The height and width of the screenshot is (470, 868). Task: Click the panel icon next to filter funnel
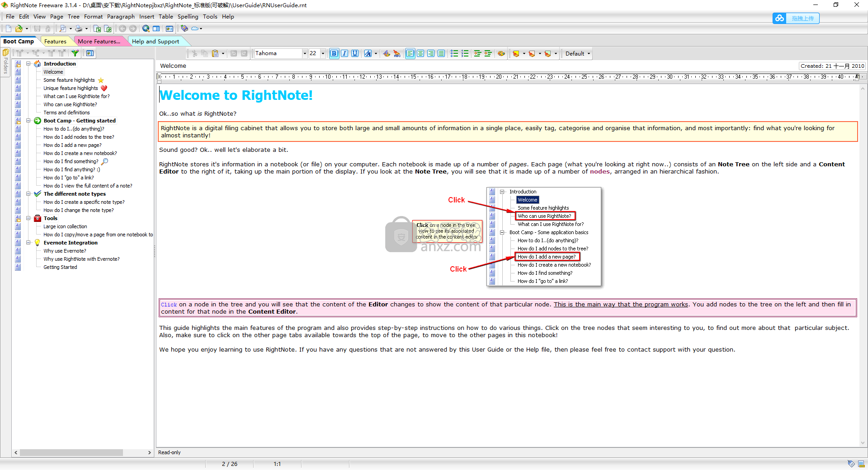click(90, 53)
